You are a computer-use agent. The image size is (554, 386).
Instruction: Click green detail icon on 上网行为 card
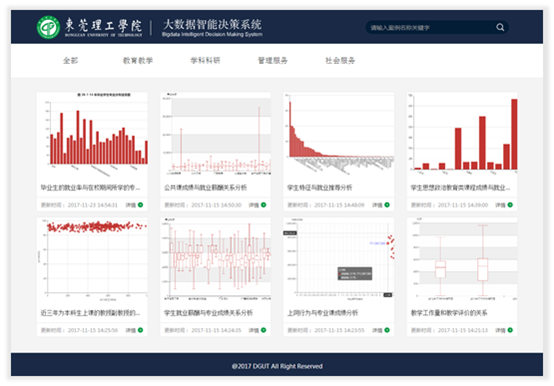click(x=387, y=330)
